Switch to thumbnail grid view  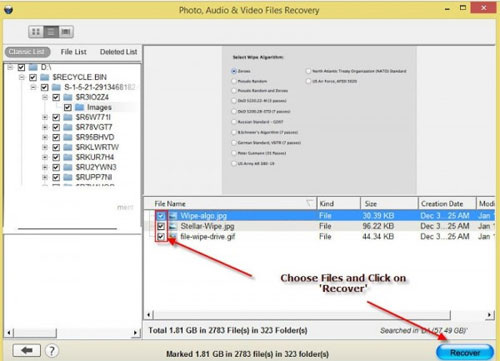pyautogui.click(x=36, y=32)
